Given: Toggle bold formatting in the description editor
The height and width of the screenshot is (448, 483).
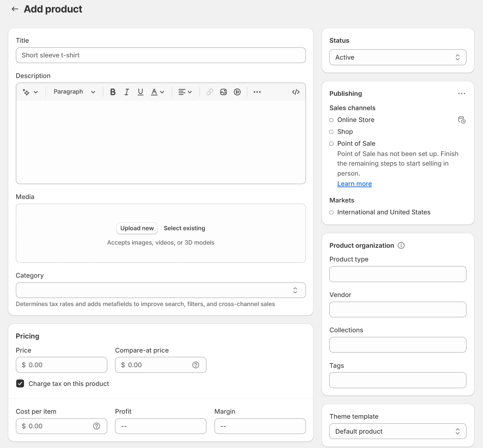Looking at the screenshot, I should click(113, 92).
